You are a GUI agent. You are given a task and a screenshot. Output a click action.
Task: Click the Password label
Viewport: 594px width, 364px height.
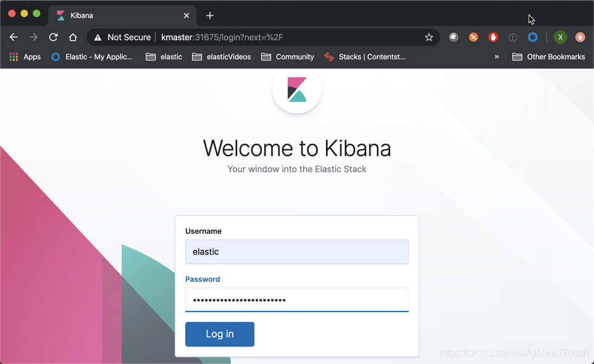[x=203, y=279]
